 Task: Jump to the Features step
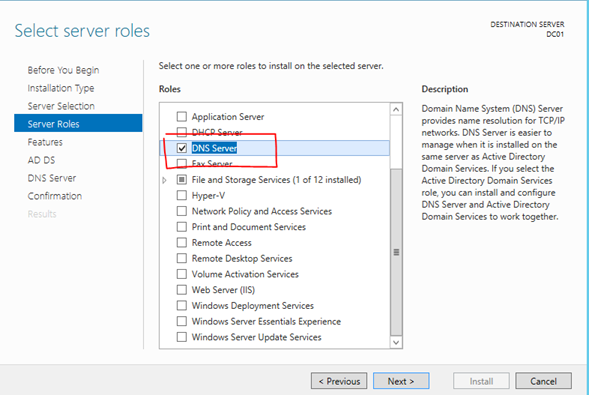pos(45,142)
